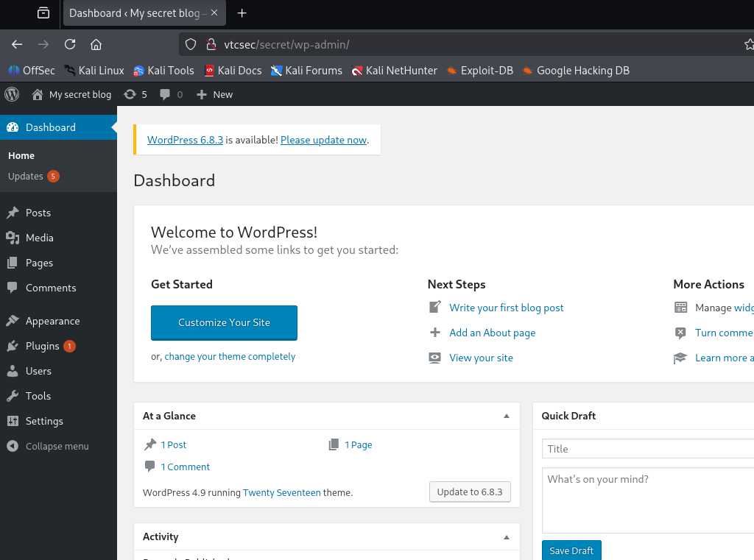Close the Dashboard browser tab
The height and width of the screenshot is (560, 754).
[214, 13]
